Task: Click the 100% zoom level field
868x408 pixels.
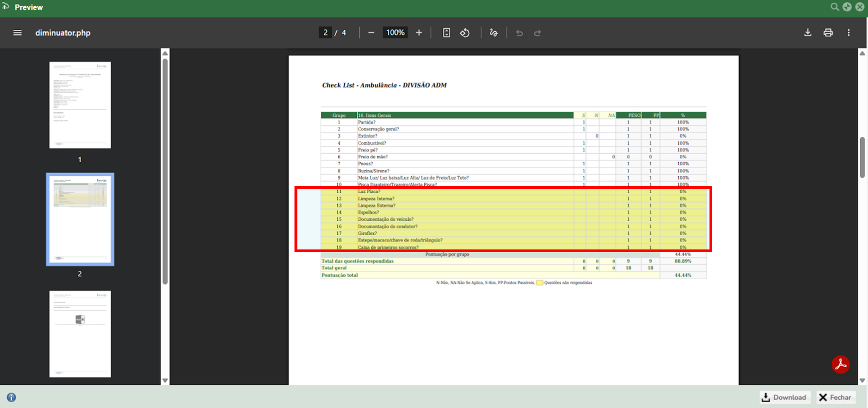Action: (395, 33)
